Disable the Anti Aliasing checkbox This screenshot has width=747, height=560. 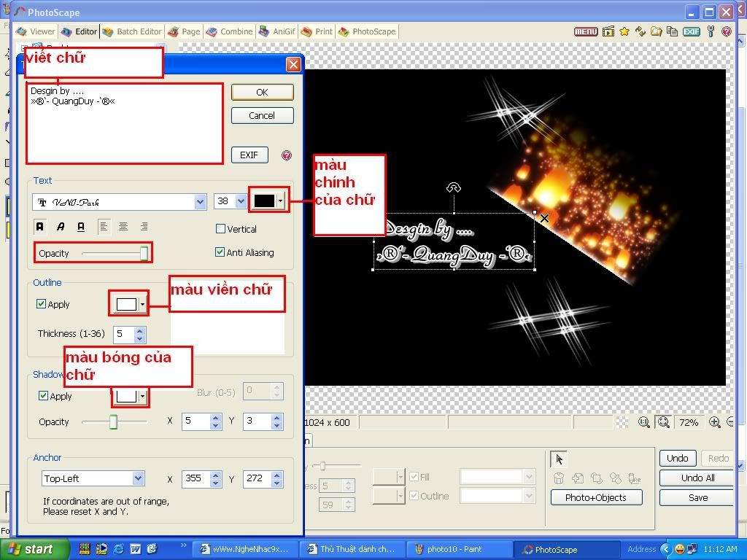pos(220,252)
